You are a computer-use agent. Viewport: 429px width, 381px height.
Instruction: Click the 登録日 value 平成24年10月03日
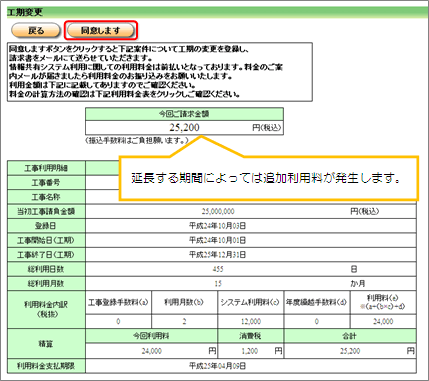pyautogui.click(x=218, y=226)
